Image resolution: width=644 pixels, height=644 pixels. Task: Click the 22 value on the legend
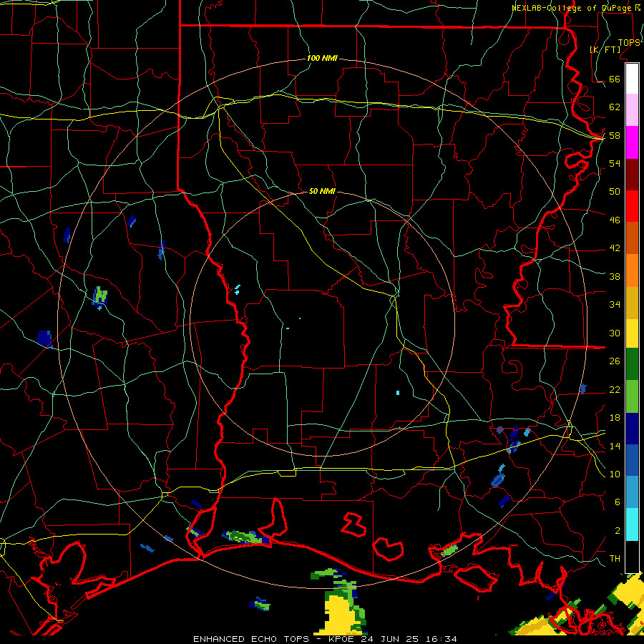pos(615,390)
